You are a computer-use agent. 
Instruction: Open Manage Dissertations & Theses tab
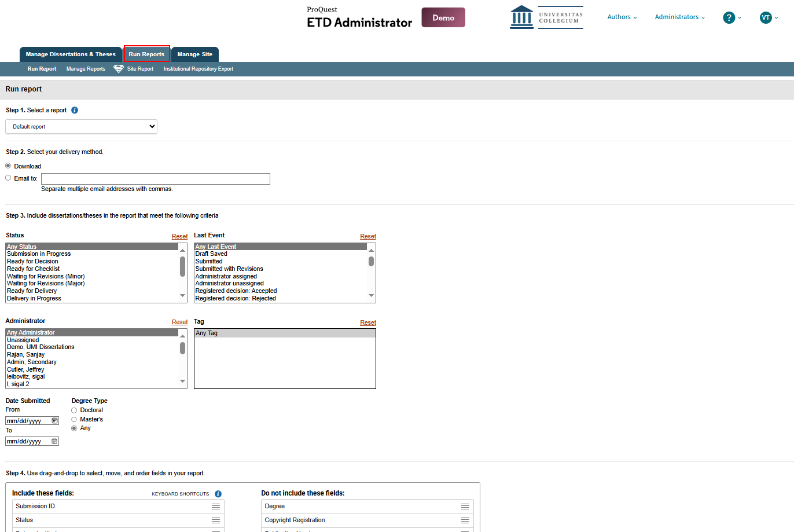[71, 54]
